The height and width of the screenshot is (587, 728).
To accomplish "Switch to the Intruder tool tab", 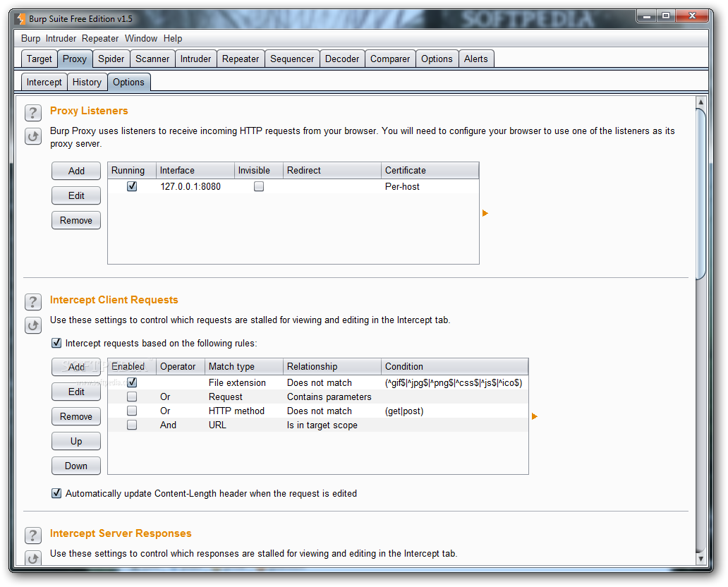I will (195, 59).
